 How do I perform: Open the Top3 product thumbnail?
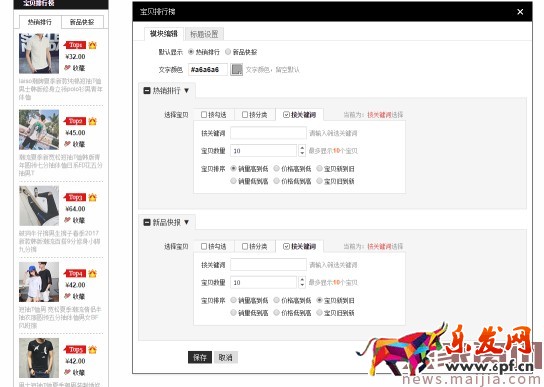point(39,205)
